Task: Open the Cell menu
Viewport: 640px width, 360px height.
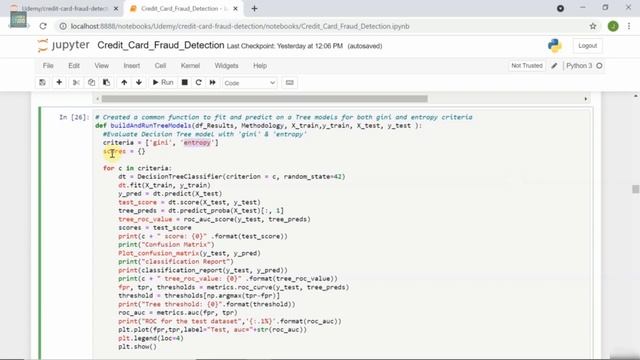Action: pos(160,66)
